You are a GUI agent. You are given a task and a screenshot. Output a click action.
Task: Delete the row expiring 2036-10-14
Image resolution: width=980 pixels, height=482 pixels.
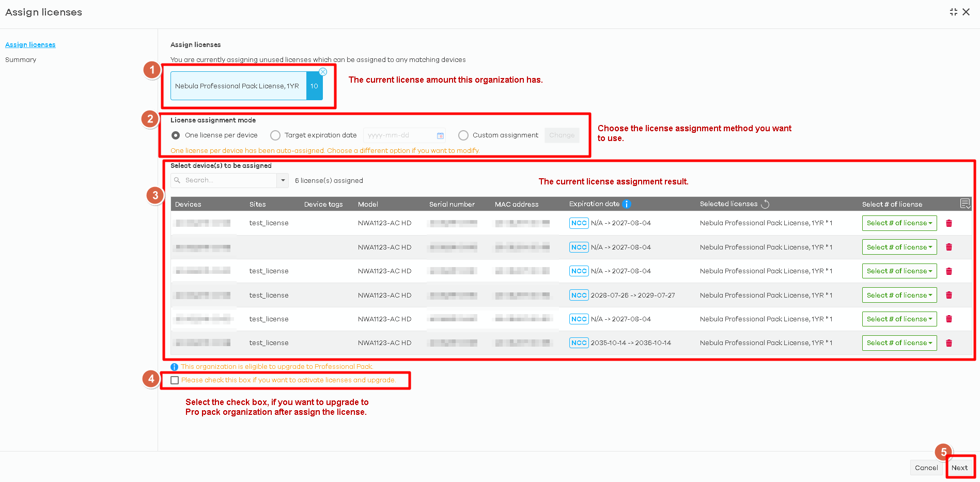point(949,343)
